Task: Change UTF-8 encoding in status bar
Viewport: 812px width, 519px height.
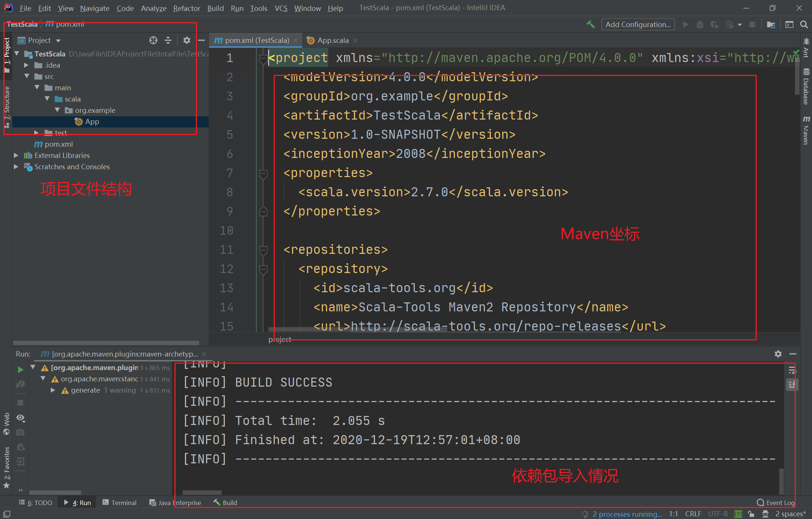Action: pos(718,514)
